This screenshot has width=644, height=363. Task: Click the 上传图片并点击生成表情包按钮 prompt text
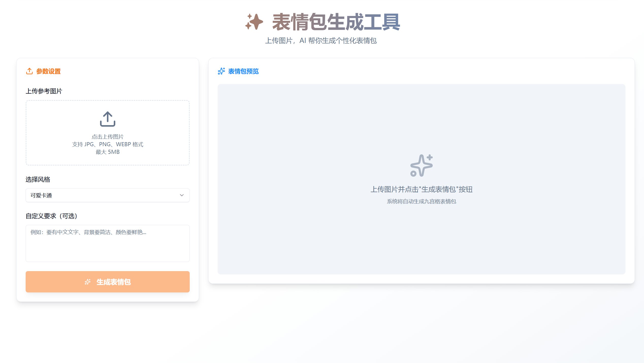click(x=422, y=189)
